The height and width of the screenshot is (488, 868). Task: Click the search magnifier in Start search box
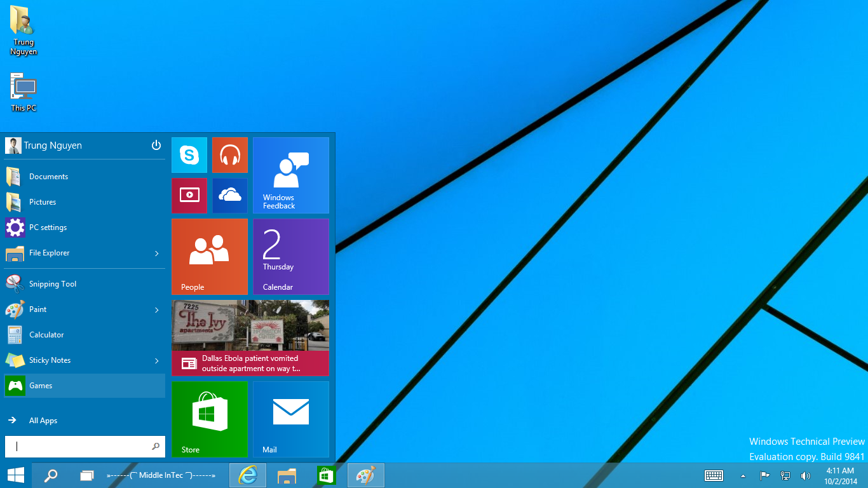coord(156,446)
